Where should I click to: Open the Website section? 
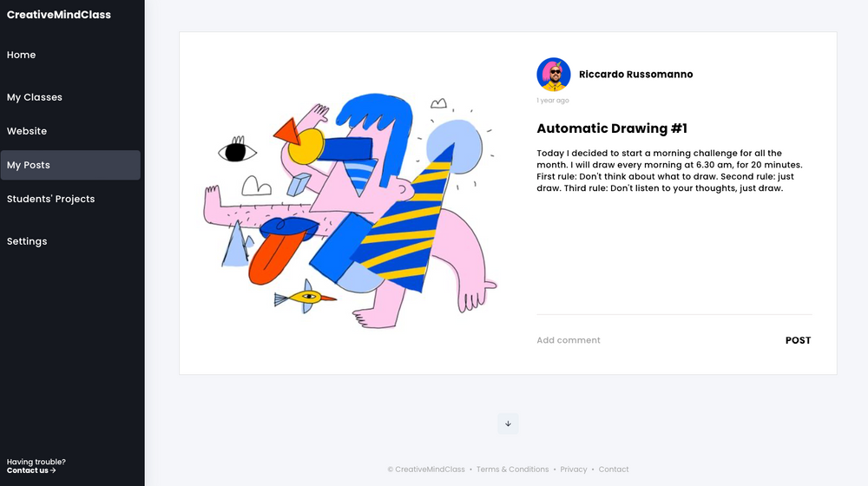(x=27, y=131)
